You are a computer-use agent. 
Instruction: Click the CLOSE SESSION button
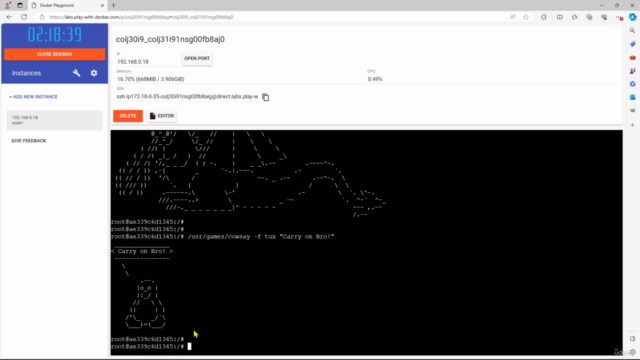[55, 54]
